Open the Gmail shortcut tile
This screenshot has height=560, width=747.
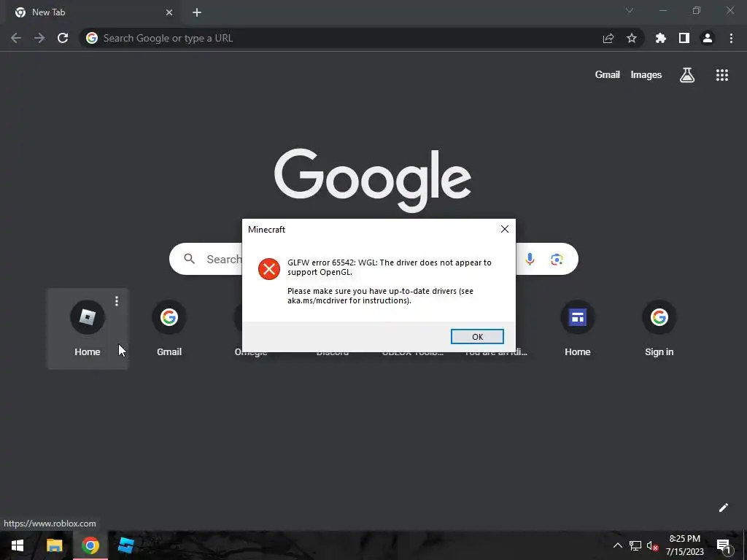(x=169, y=329)
